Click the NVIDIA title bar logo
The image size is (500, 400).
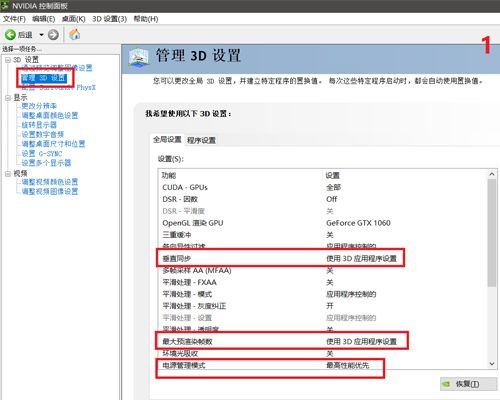(5, 6)
